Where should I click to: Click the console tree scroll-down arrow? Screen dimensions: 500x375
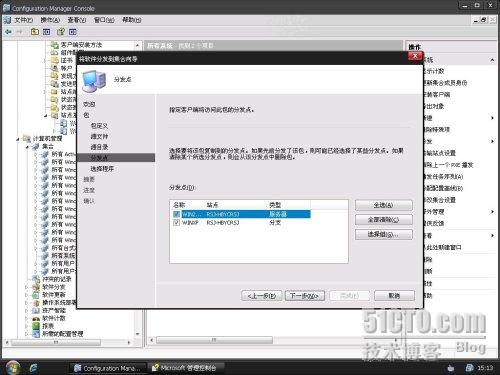coord(138,334)
